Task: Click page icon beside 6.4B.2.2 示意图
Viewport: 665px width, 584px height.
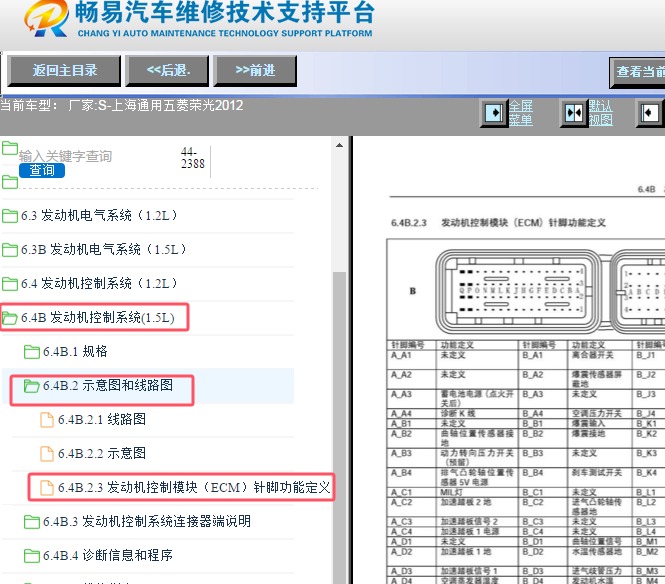Action: coord(47,454)
